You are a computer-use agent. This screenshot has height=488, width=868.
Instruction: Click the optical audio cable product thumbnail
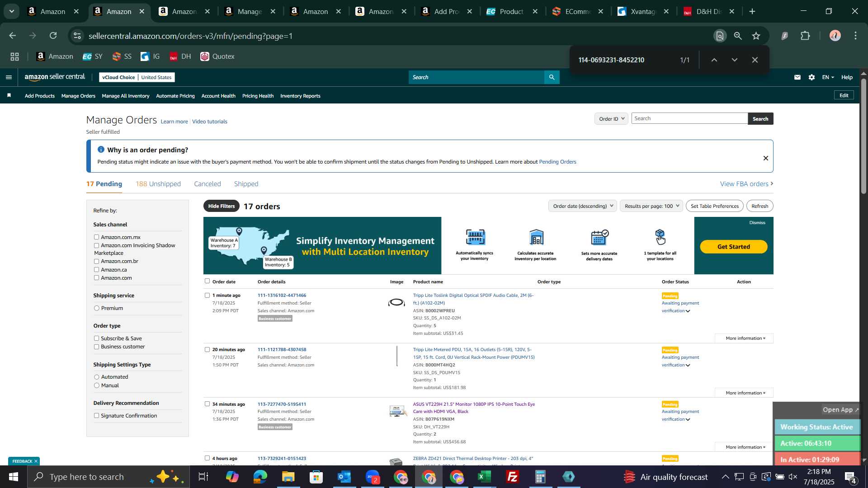pyautogui.click(x=396, y=303)
